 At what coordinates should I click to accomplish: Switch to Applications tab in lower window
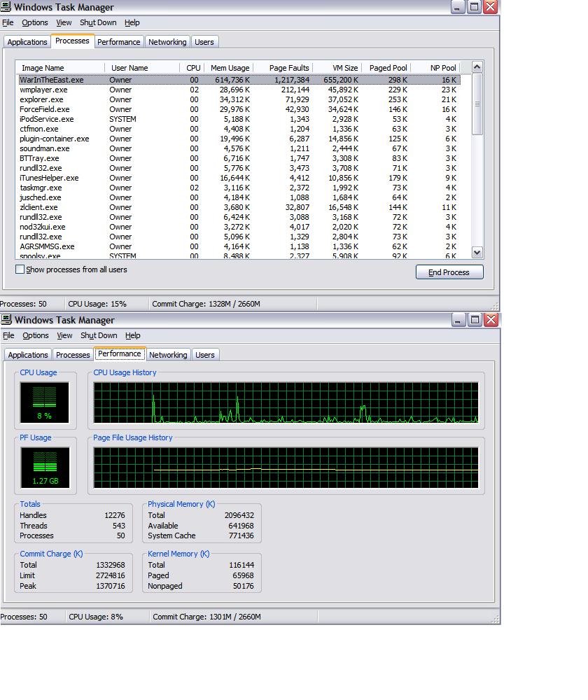coord(28,355)
